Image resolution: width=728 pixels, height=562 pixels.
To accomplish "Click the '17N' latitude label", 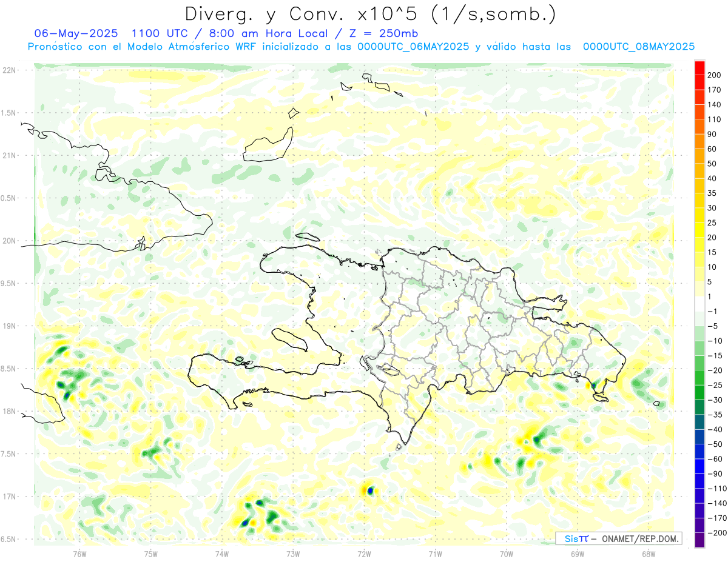I will (x=9, y=497).
